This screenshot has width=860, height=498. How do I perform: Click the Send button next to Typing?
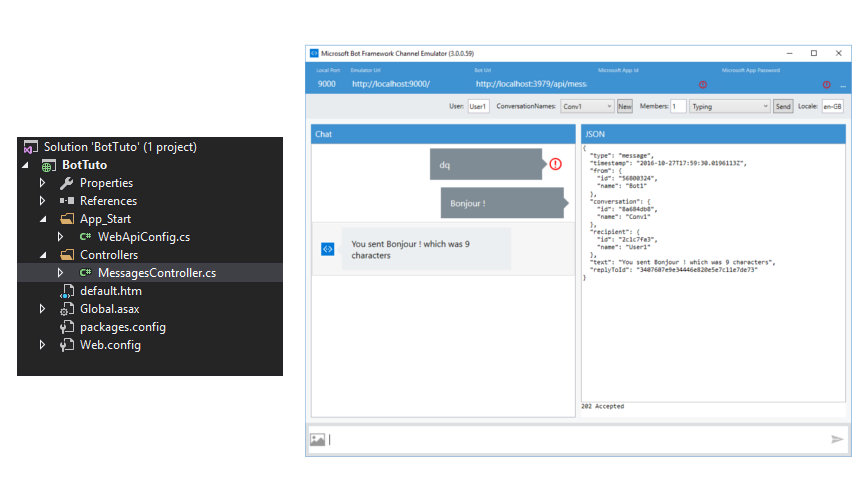783,106
